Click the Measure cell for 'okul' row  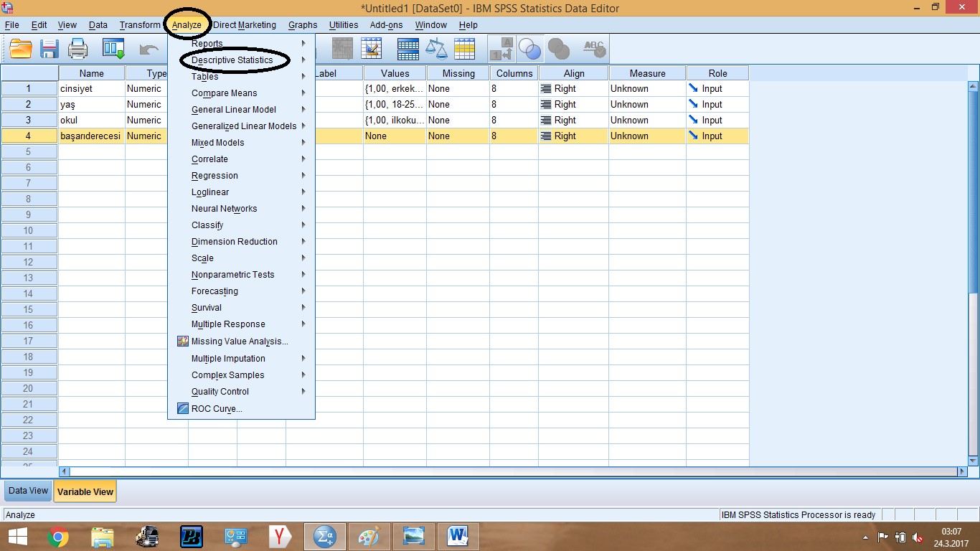coord(647,121)
